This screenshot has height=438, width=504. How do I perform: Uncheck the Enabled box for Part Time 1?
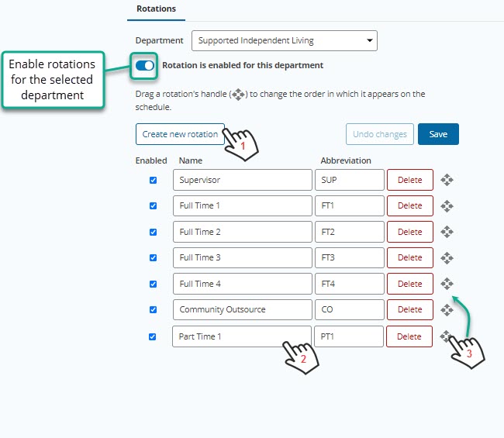(152, 336)
